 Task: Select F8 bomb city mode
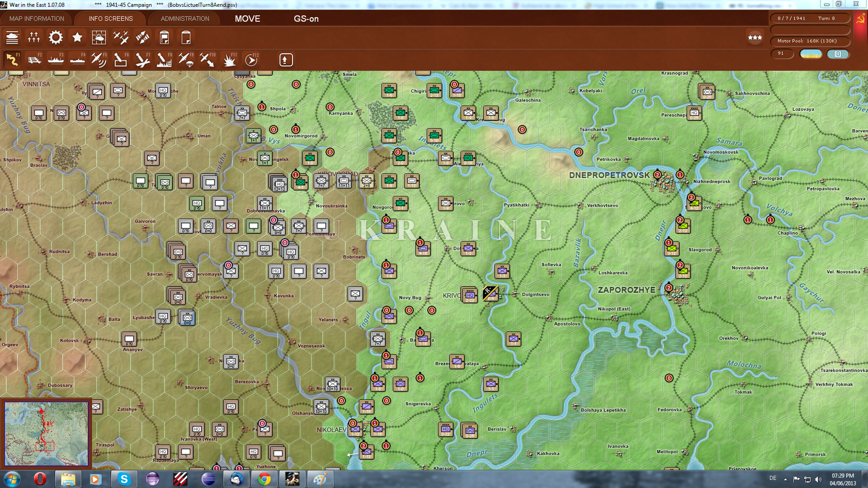click(164, 60)
